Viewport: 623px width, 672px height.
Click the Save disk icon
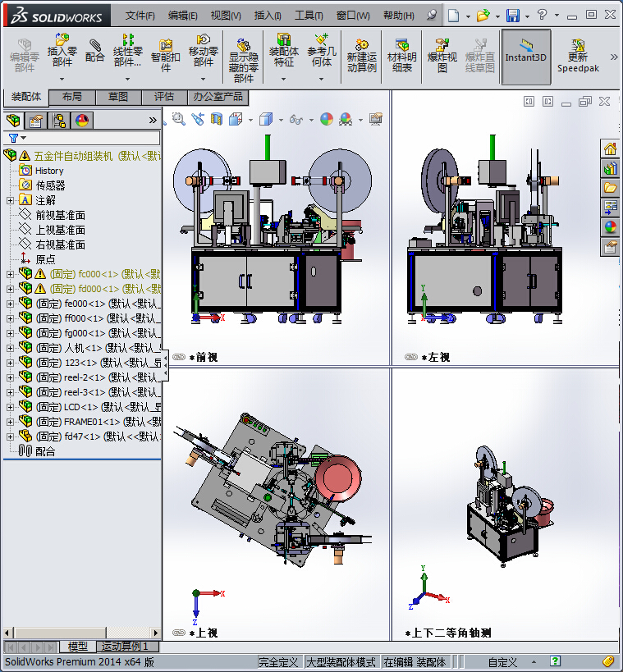coord(513,16)
